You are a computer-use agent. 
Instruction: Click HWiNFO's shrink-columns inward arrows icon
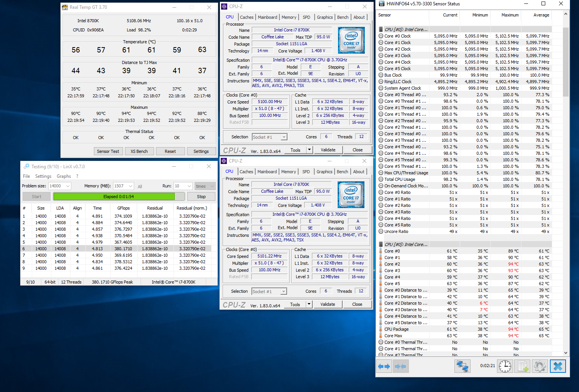click(400, 366)
